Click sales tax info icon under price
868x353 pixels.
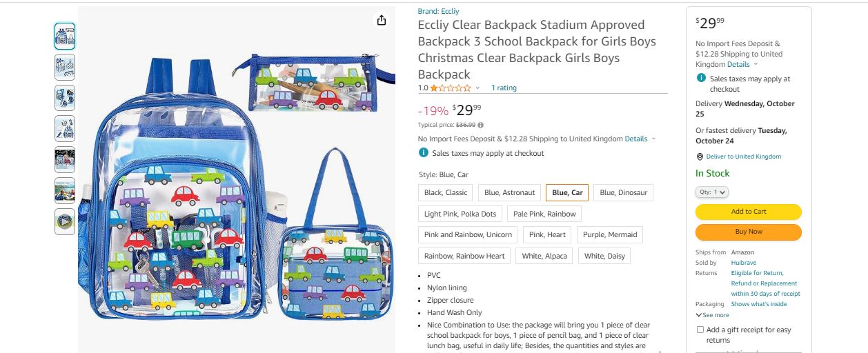pos(423,153)
